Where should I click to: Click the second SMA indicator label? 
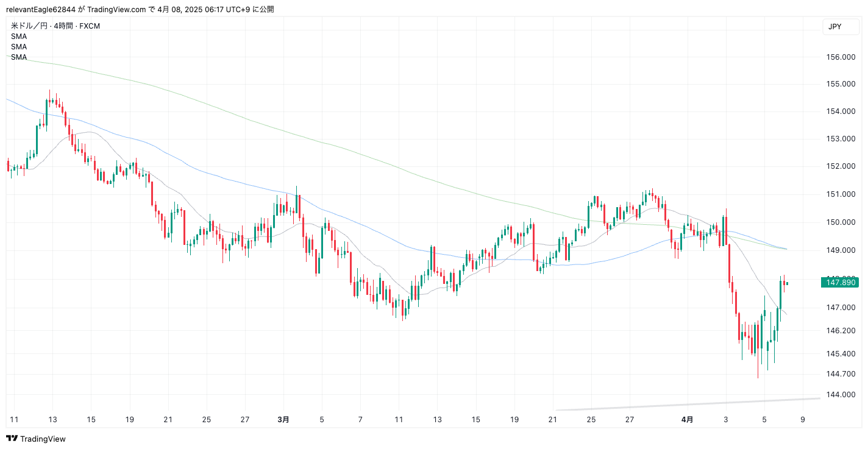click(19, 47)
